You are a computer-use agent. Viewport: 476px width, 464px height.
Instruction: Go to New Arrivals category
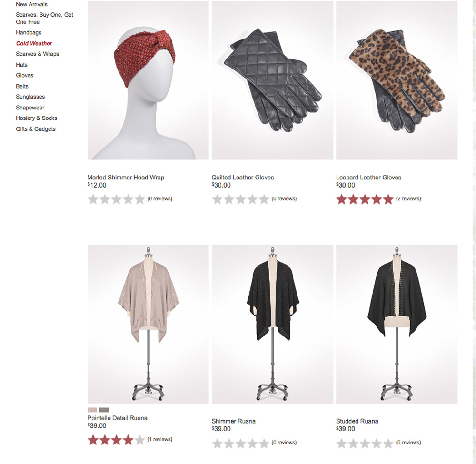[31, 4]
